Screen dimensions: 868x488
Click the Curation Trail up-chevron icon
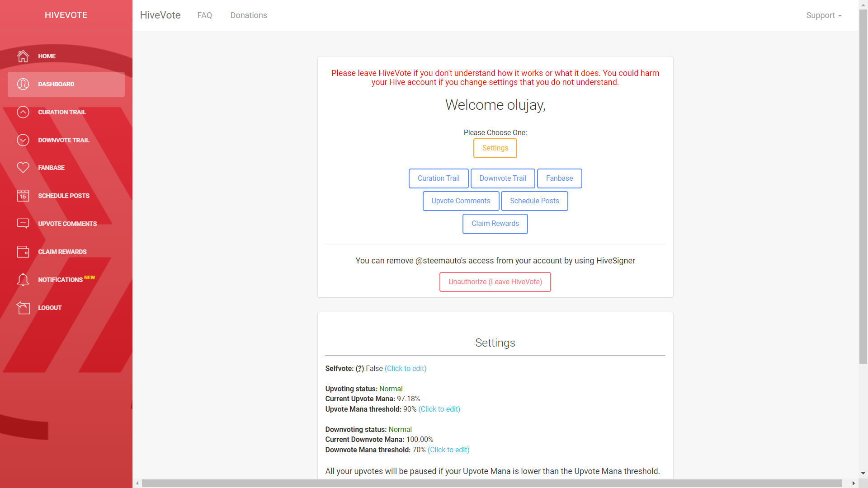point(23,112)
